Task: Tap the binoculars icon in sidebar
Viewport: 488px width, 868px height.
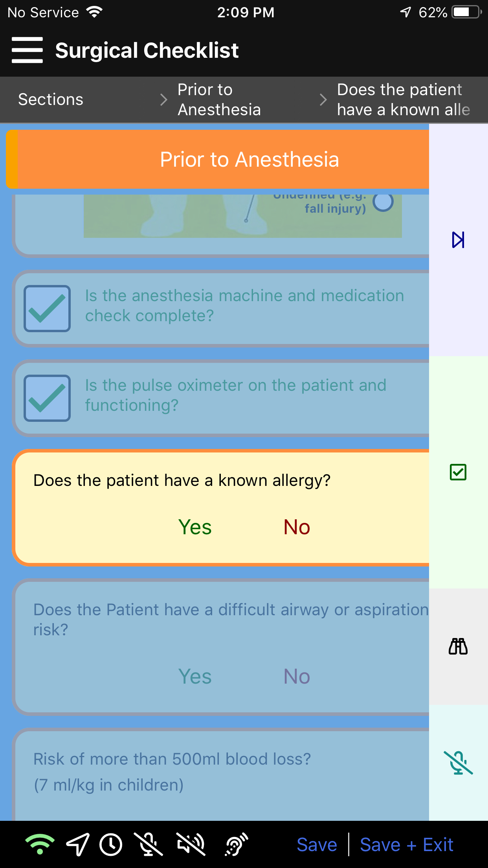Action: (x=458, y=646)
